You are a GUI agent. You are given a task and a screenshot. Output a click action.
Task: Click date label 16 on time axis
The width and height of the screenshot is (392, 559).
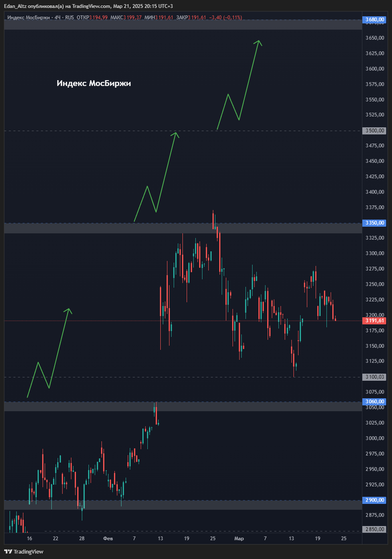coord(30,539)
